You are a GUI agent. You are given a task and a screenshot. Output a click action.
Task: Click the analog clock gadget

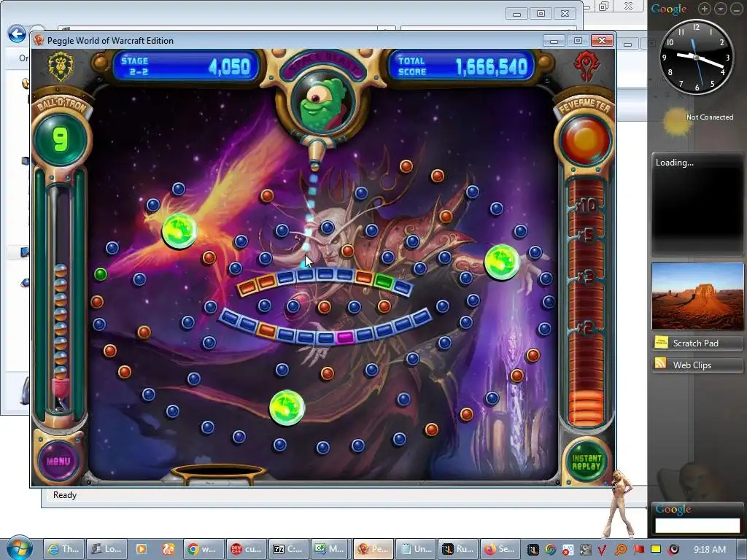point(696,57)
